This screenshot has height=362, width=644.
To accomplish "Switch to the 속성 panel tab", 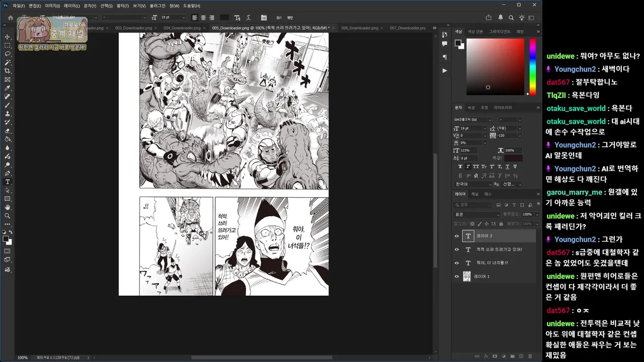I will [471, 108].
